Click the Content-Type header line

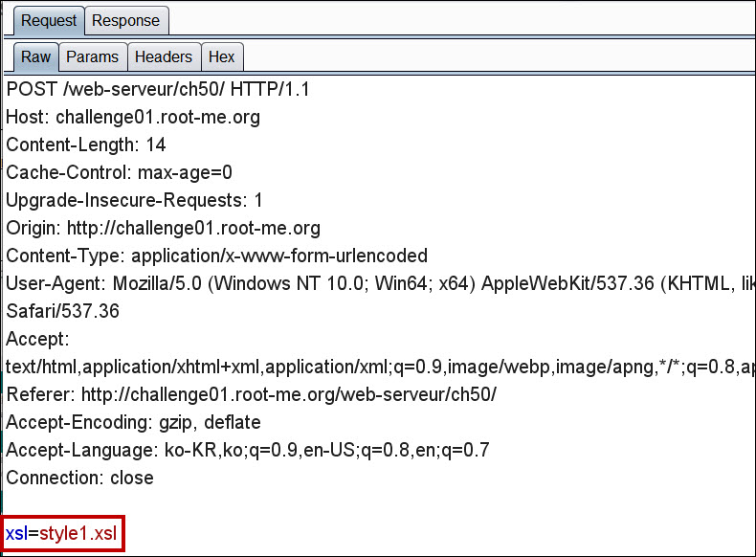click(x=217, y=256)
